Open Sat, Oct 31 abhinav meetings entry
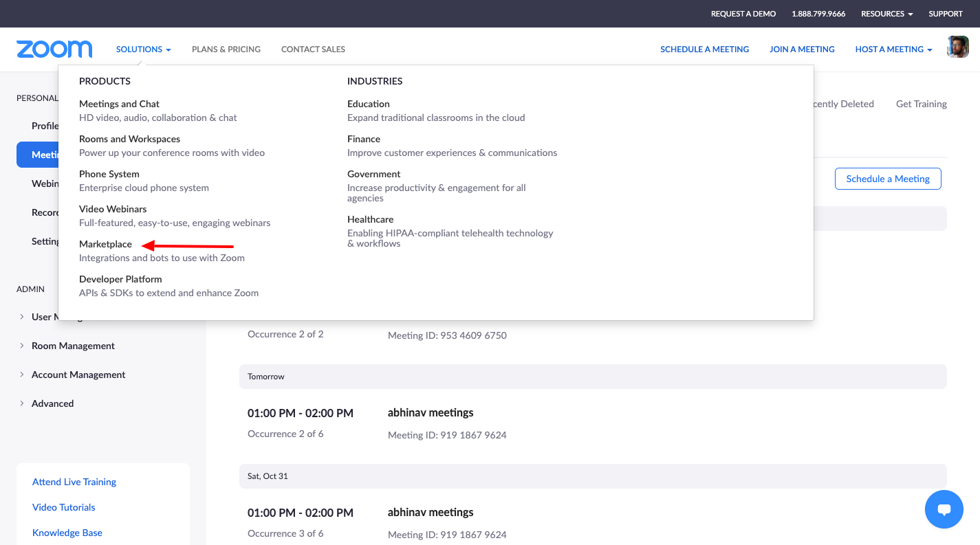The width and height of the screenshot is (980, 545). point(431,513)
